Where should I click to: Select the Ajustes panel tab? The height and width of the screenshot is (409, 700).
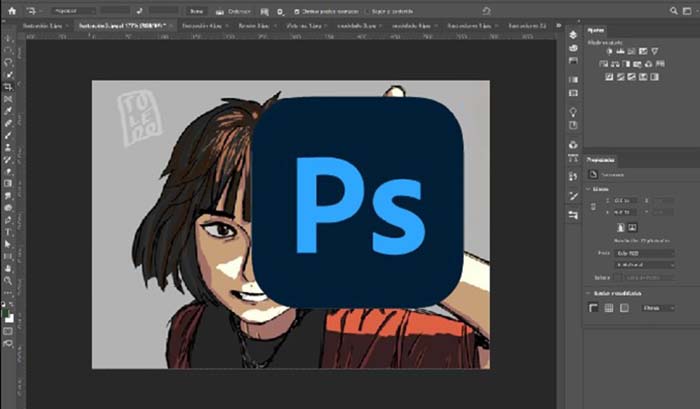[x=597, y=32]
